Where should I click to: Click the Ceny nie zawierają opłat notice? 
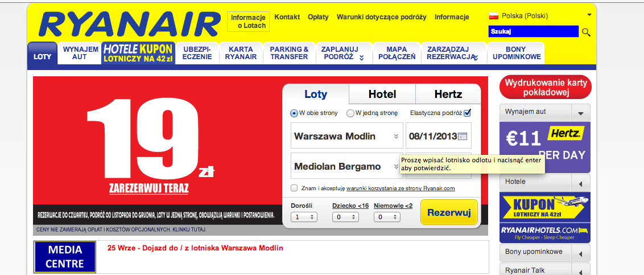click(122, 229)
